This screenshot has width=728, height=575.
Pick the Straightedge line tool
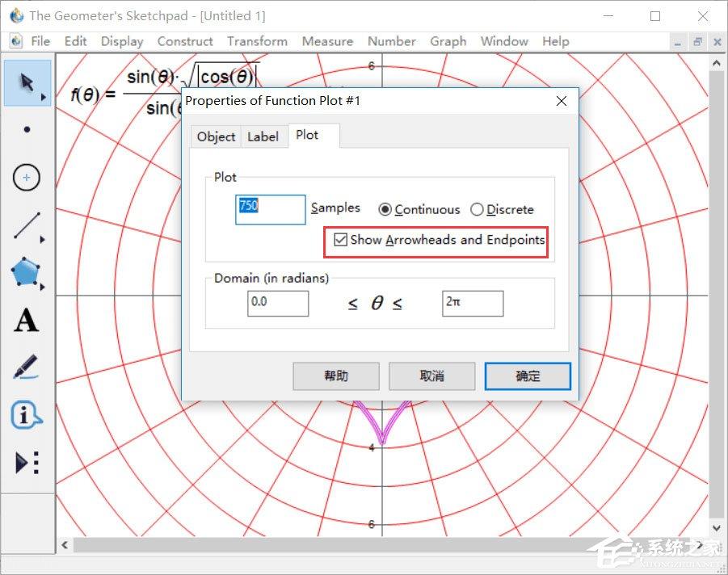pos(27,226)
